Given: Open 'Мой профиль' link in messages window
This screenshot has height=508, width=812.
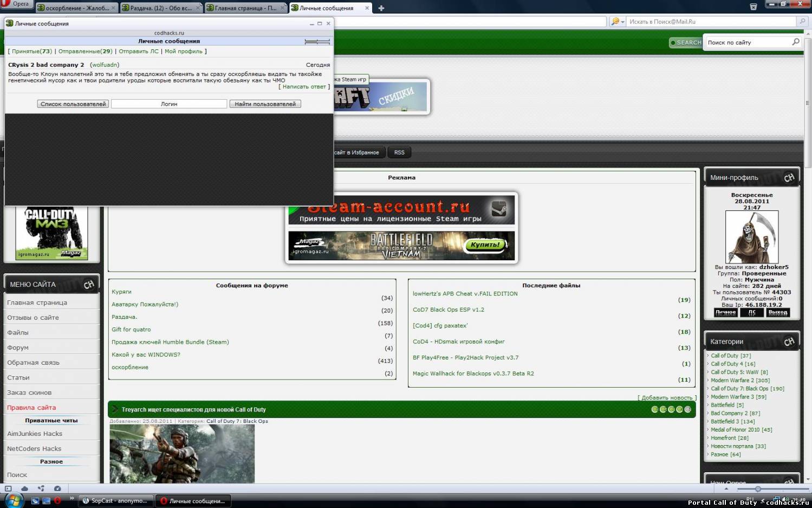Looking at the screenshot, I should pyautogui.click(x=184, y=52).
